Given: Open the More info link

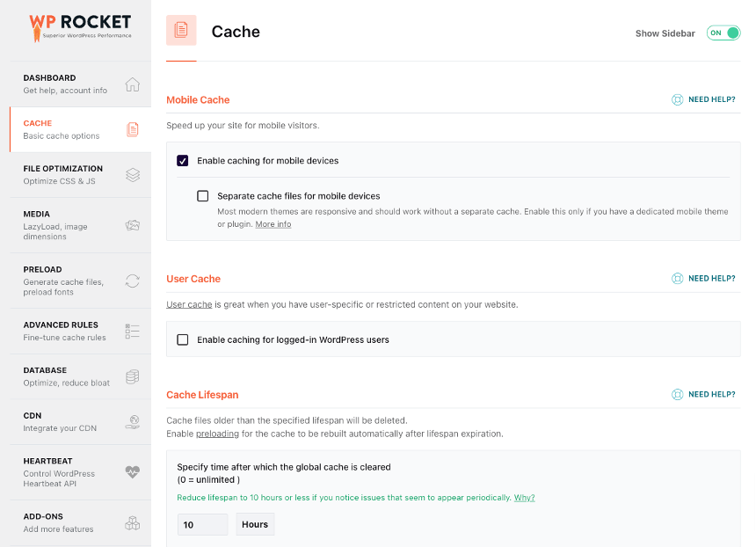Looking at the screenshot, I should (273, 224).
